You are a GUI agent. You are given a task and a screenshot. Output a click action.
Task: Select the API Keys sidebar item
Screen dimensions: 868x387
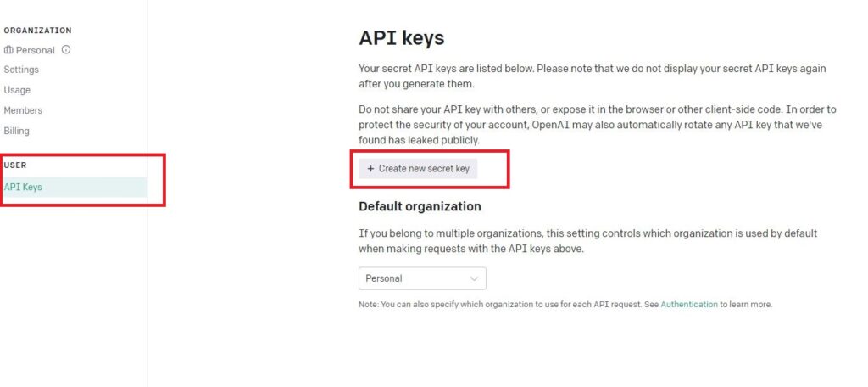(x=74, y=188)
